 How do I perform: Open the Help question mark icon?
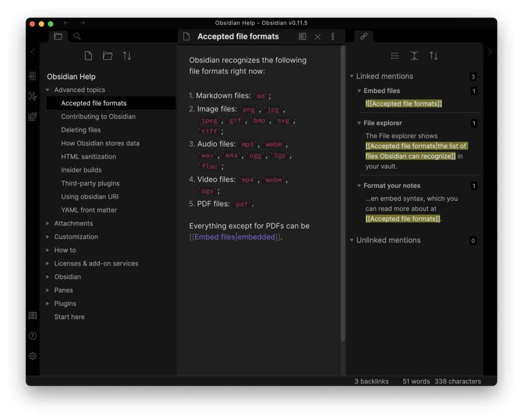point(33,336)
